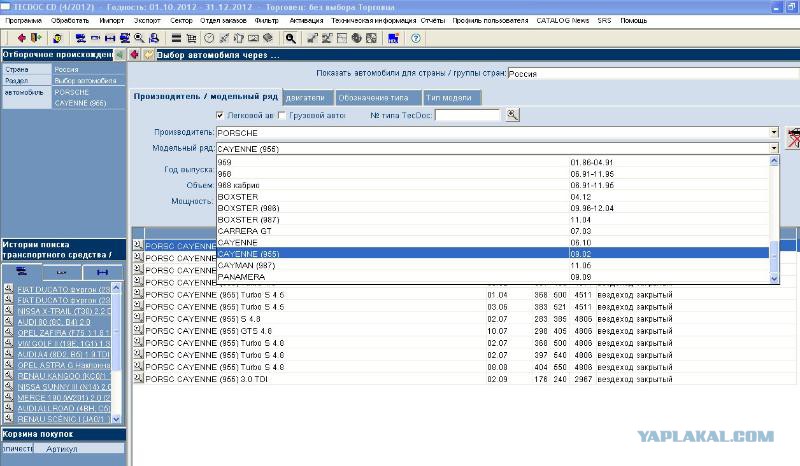
Task: Open the 'Фильтр' menu
Action: coord(267,20)
